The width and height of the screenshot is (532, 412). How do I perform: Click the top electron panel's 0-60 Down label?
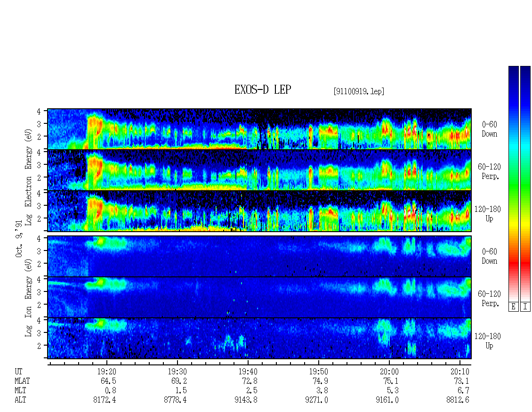click(490, 129)
